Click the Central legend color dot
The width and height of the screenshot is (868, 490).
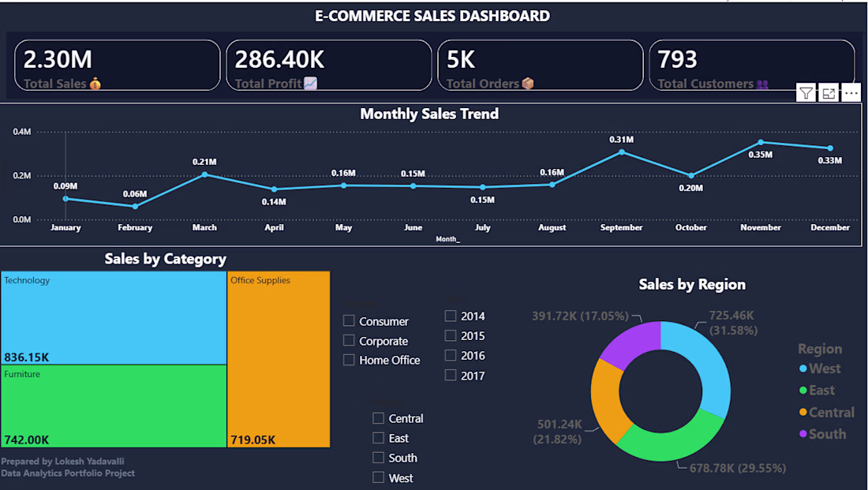point(803,412)
